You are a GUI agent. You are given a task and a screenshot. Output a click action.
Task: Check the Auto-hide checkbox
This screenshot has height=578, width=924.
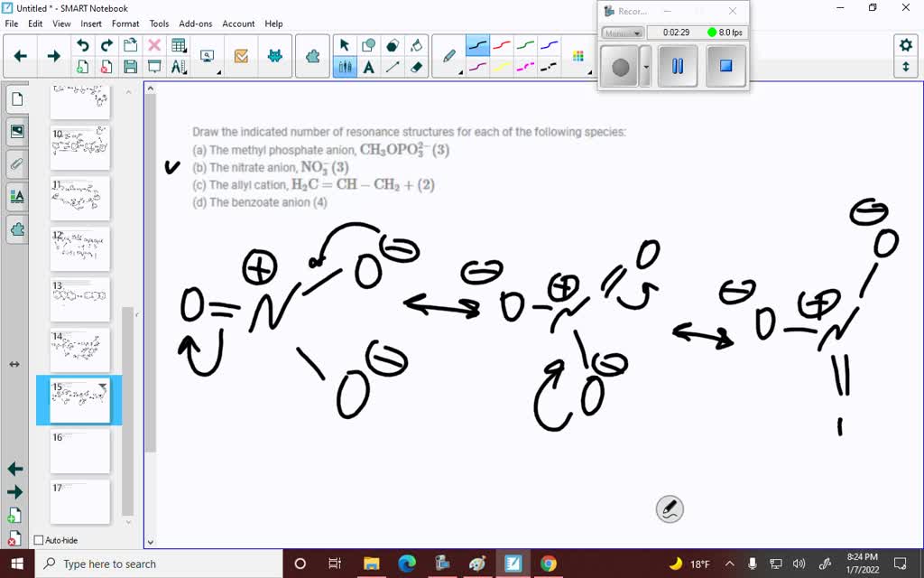[x=38, y=539]
